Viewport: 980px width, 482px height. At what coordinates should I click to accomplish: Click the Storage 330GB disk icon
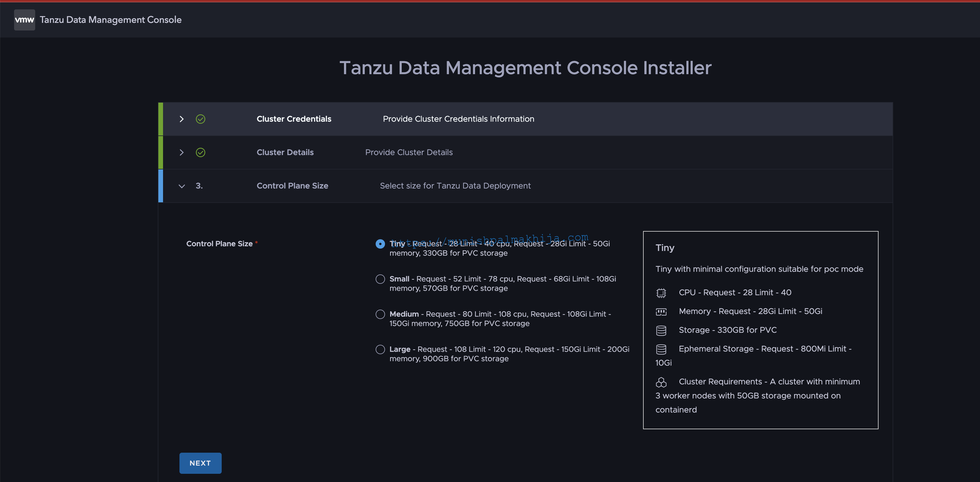[661, 330]
